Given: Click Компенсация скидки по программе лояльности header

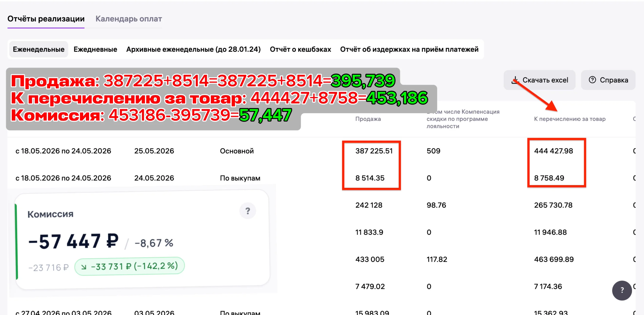Looking at the screenshot, I should 463,119.
